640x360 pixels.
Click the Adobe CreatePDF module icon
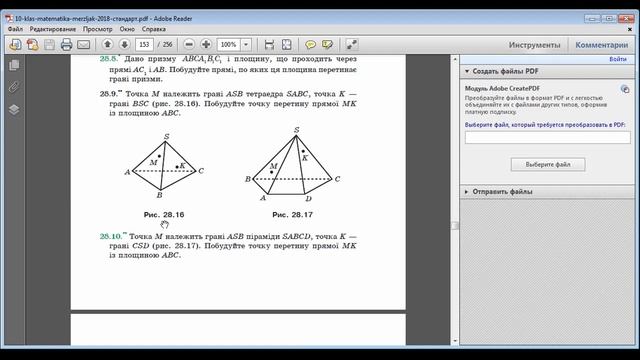625,89
